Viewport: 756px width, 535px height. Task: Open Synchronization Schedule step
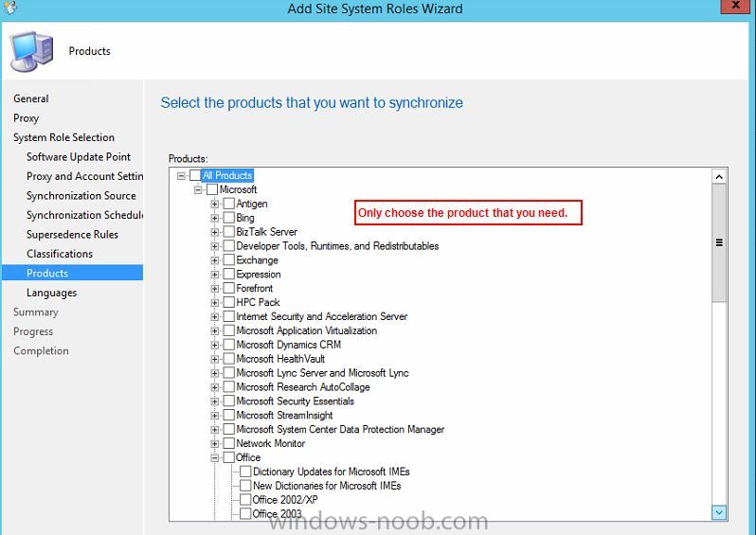[x=85, y=215]
